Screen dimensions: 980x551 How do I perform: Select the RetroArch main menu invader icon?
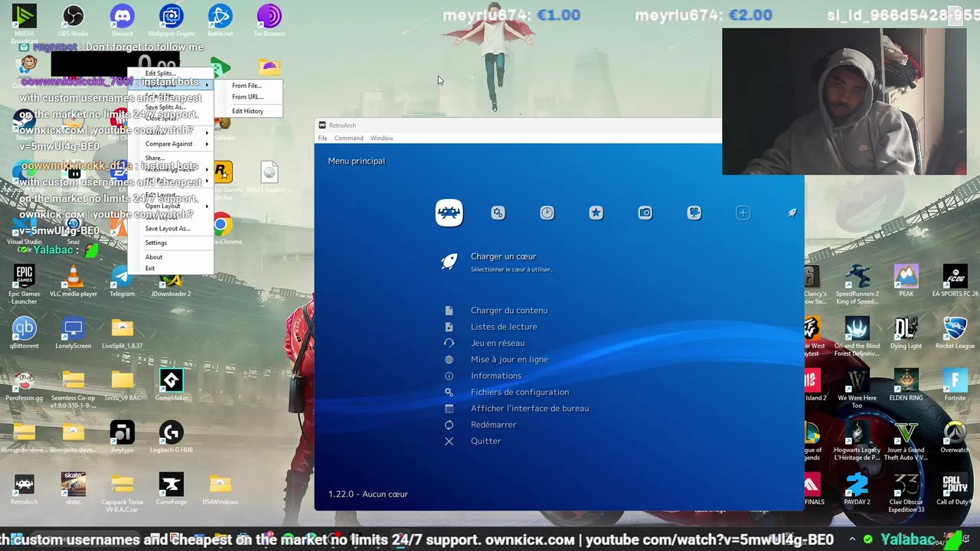pyautogui.click(x=449, y=213)
